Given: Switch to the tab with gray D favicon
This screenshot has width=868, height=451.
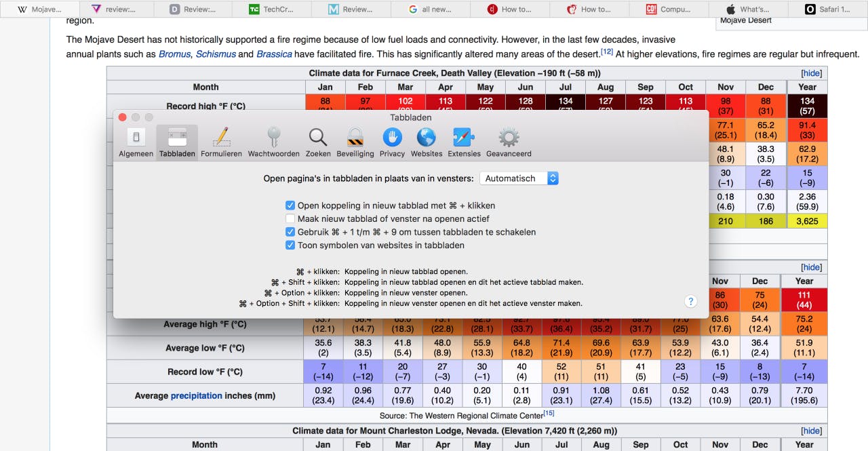Looking at the screenshot, I should click(193, 9).
